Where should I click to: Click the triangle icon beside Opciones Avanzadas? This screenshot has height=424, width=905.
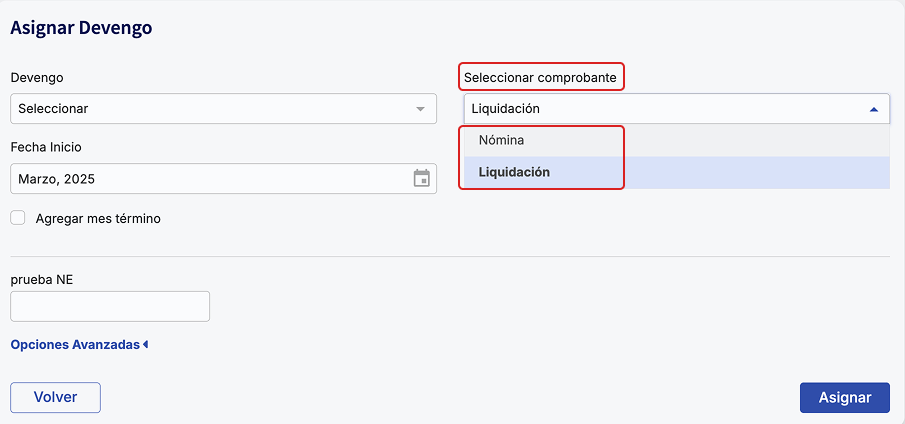(x=146, y=344)
